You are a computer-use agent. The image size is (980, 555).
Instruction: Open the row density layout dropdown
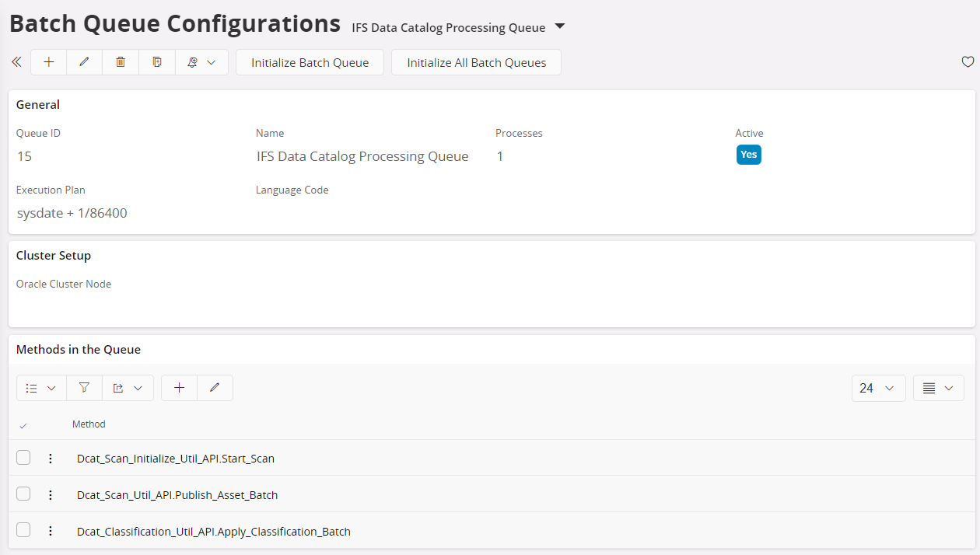938,388
